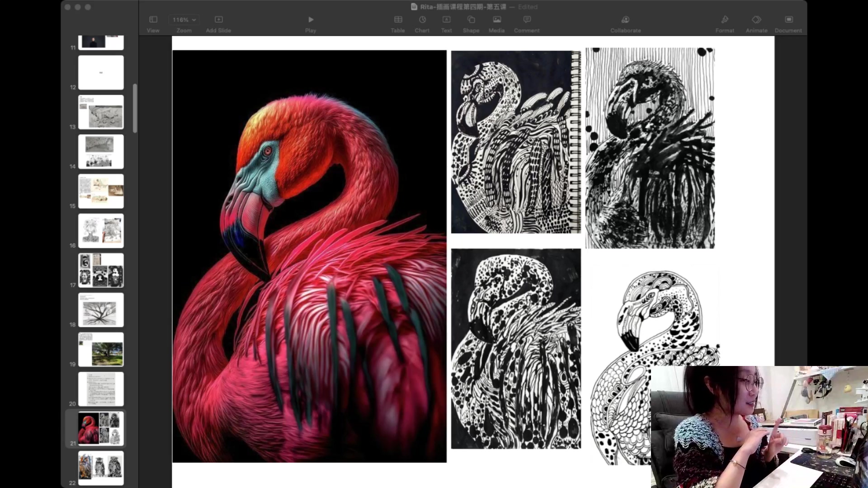Image resolution: width=868 pixels, height=488 pixels.
Task: Open the 116% Zoom dropdown
Action: 184,20
